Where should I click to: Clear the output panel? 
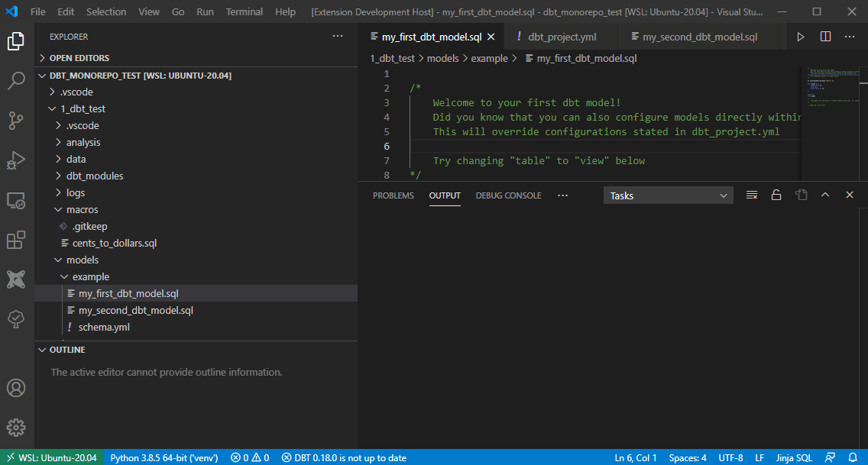752,195
